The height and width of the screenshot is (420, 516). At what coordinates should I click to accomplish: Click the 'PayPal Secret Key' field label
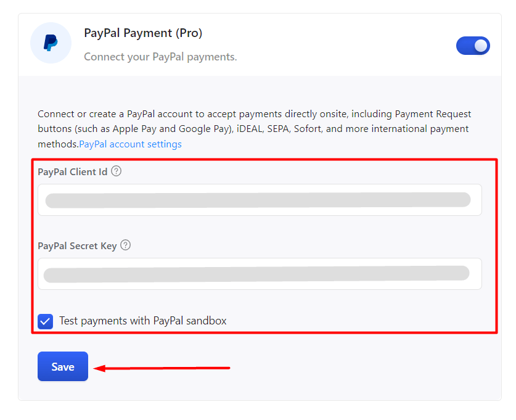click(77, 246)
